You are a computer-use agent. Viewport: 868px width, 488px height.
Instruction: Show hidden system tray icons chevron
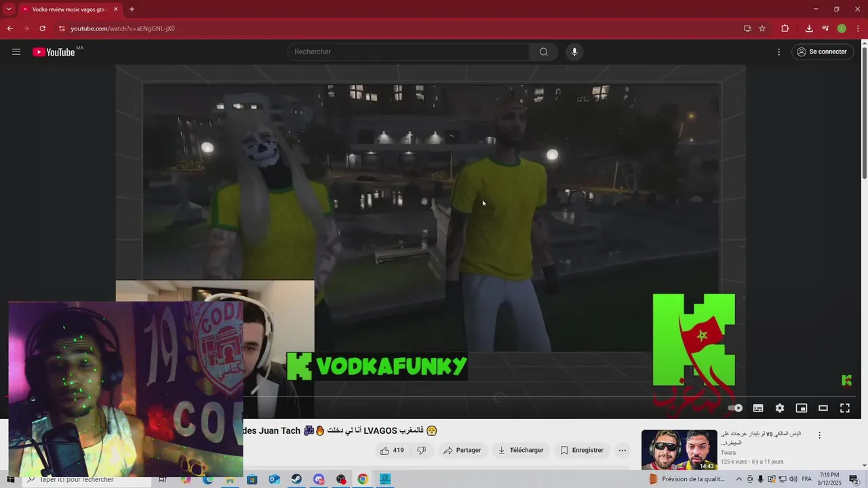click(x=739, y=479)
